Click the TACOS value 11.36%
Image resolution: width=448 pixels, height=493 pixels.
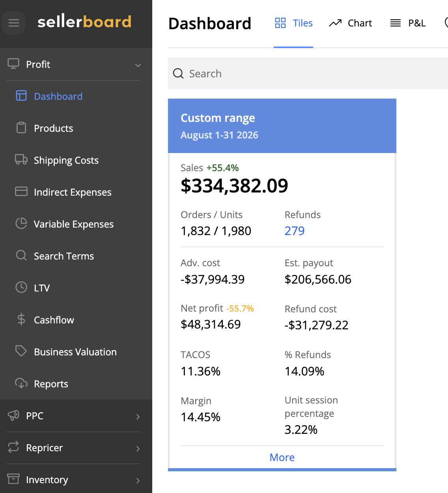tap(200, 371)
